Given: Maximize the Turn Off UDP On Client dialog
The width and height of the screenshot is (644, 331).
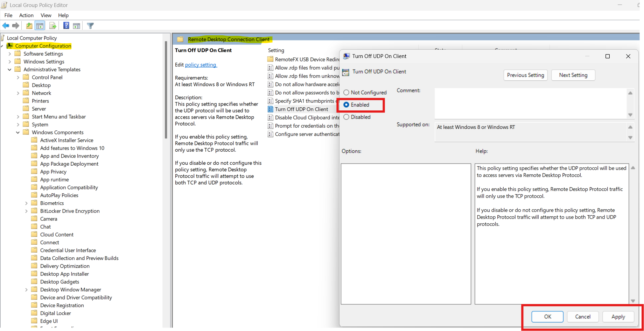Looking at the screenshot, I should click(x=608, y=56).
